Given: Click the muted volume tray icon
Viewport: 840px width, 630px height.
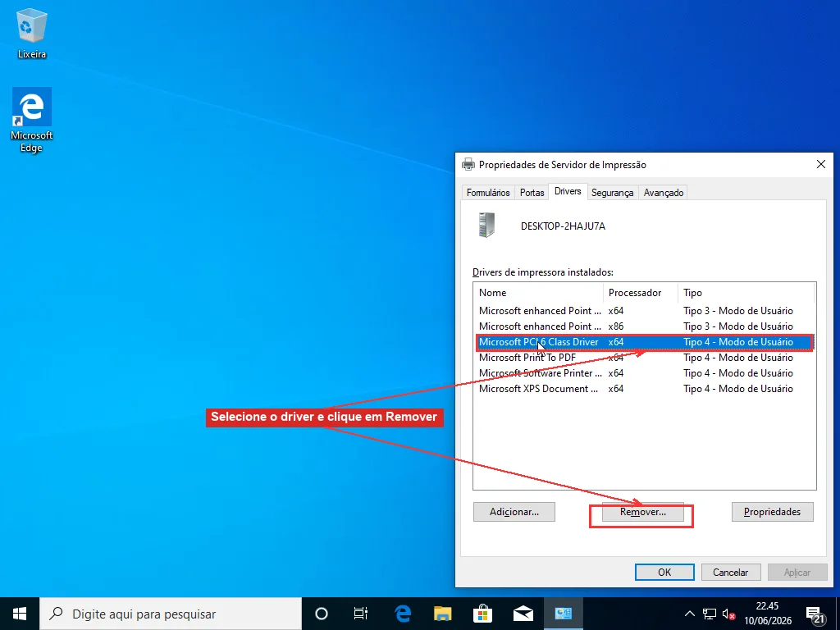Looking at the screenshot, I should tap(728, 614).
